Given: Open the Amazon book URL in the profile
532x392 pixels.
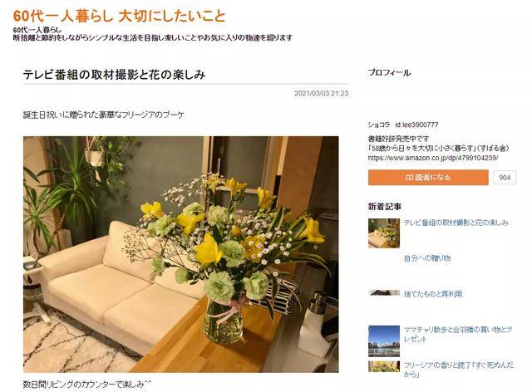Looking at the screenshot, I should click(433, 158).
